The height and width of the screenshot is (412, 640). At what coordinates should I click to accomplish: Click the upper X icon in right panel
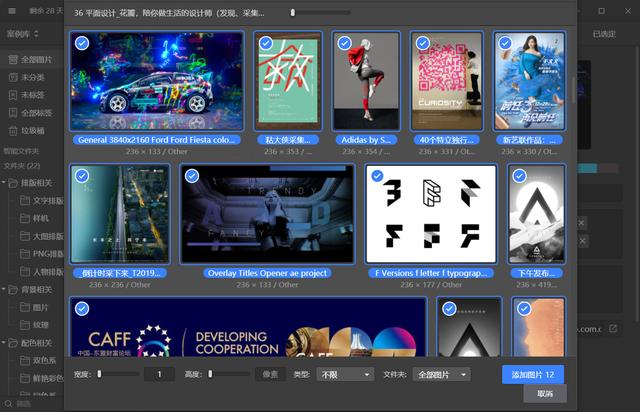click(x=582, y=223)
